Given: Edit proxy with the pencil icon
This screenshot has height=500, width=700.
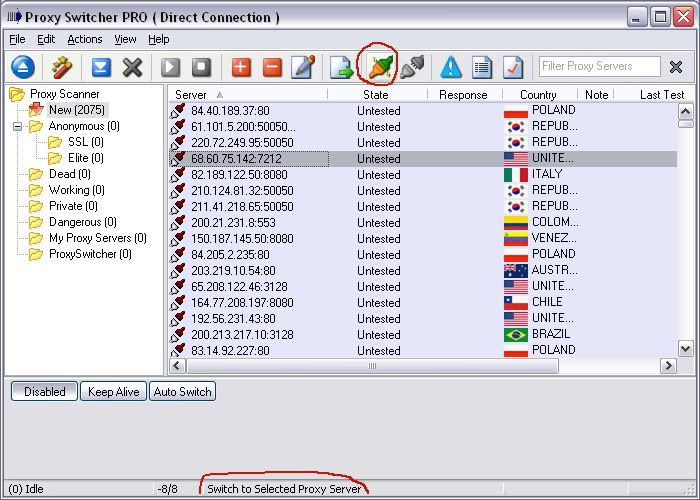Looking at the screenshot, I should [303, 67].
